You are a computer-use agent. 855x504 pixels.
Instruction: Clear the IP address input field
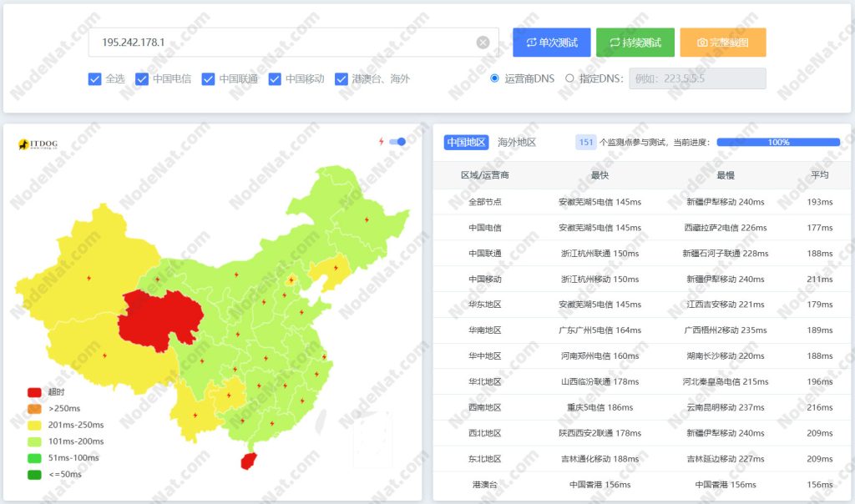(483, 43)
